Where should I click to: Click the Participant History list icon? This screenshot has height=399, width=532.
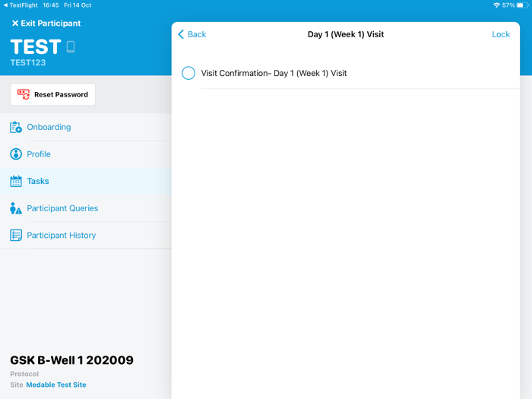tap(16, 235)
